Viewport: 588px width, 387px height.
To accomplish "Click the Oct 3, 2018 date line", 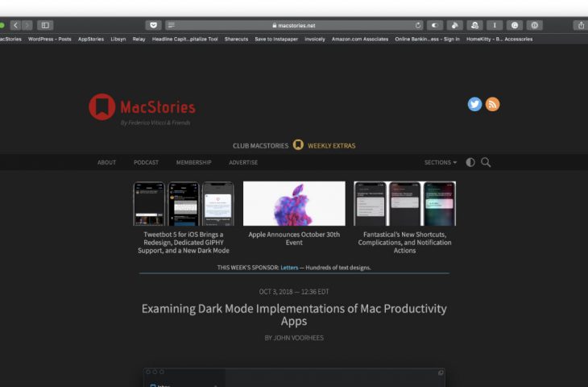I will [294, 292].
